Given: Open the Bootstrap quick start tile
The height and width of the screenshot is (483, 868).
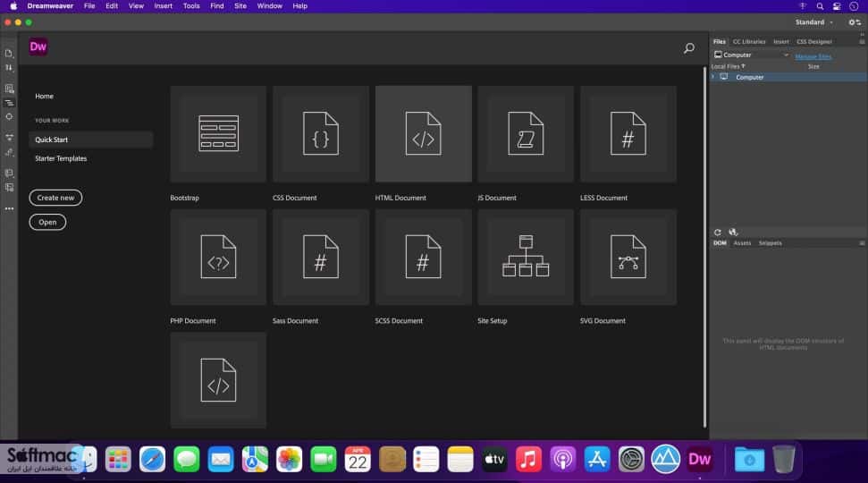Looking at the screenshot, I should pyautogui.click(x=218, y=133).
